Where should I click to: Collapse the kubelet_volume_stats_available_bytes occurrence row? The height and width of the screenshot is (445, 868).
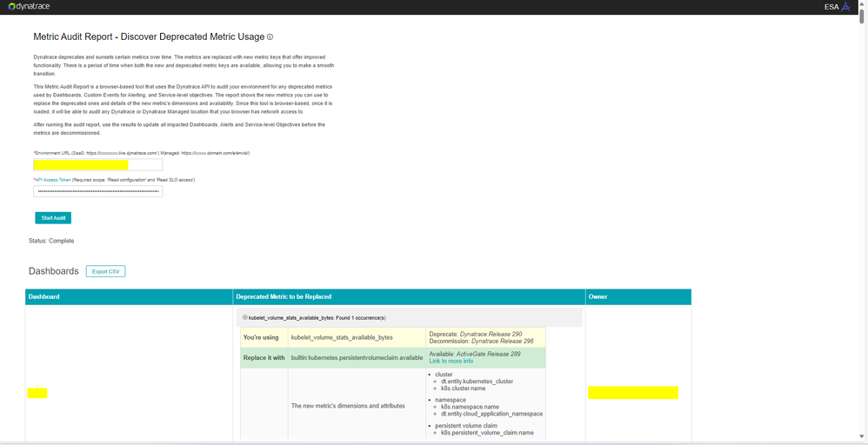tap(245, 318)
